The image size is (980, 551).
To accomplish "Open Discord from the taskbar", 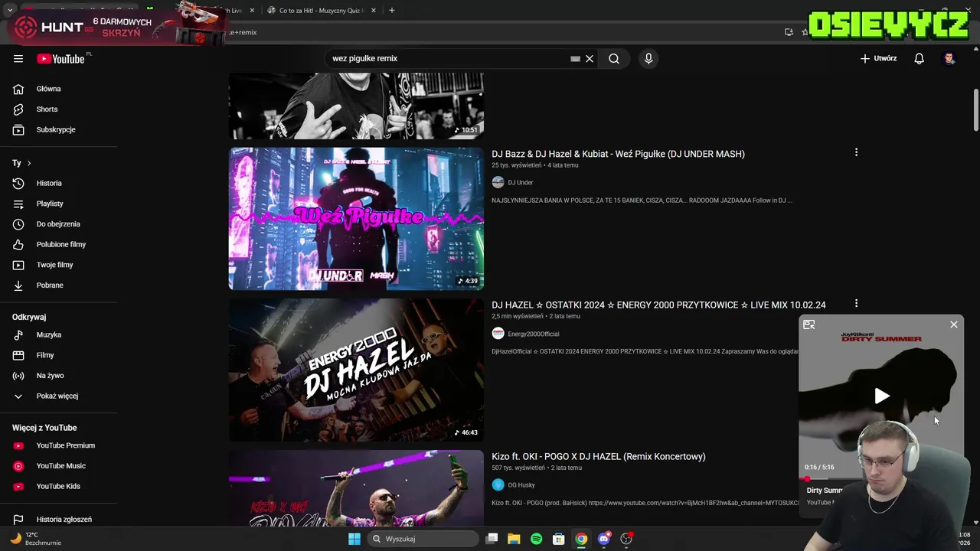I will click(604, 539).
